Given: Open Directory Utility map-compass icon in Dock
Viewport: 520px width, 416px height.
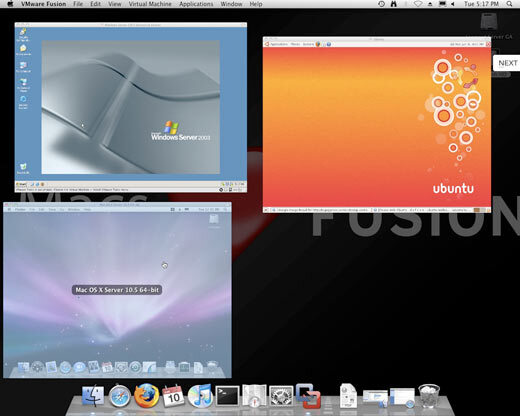Looking at the screenshot, I should (254, 396).
